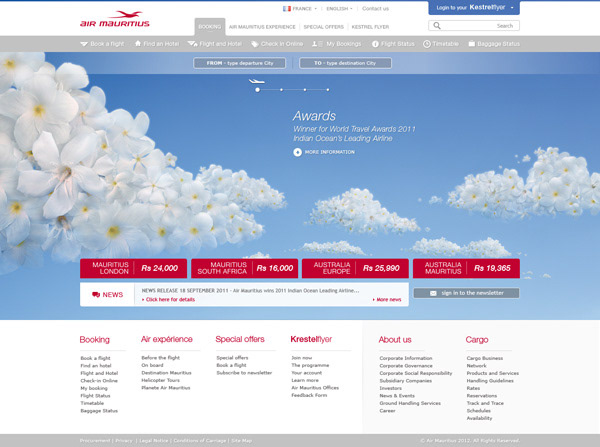Image resolution: width=600 pixels, height=447 pixels.
Task: Open the Kestrel Flyer tab
Action: coord(370,27)
